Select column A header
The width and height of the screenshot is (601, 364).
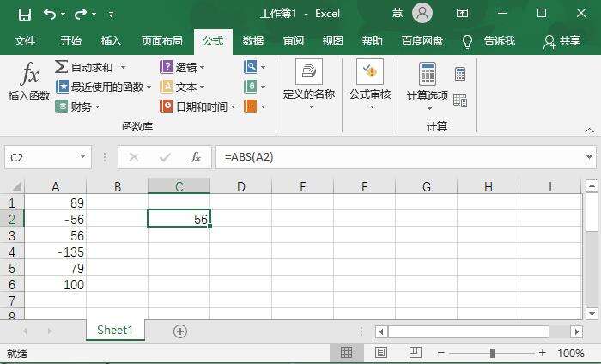56,186
